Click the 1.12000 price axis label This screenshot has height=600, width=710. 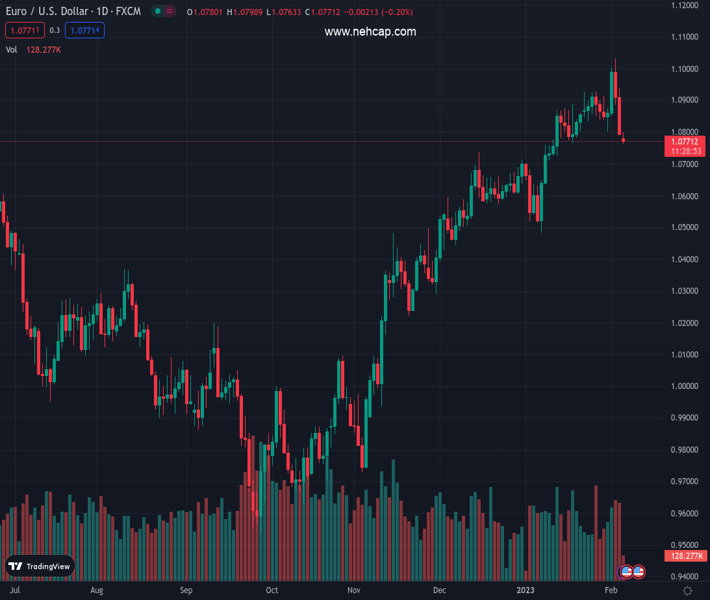pos(685,5)
